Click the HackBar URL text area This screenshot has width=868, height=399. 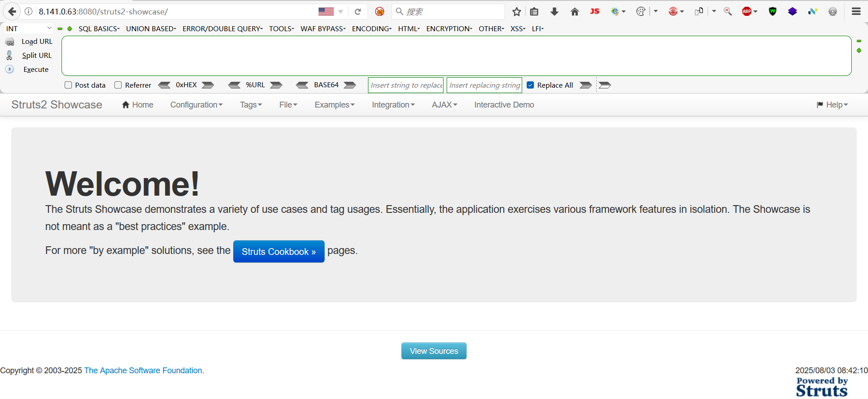[457, 56]
